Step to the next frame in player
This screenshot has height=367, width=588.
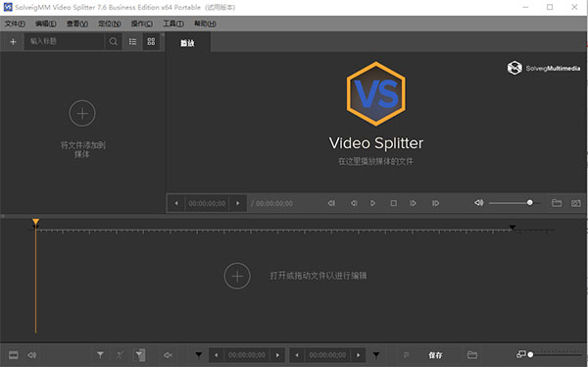(413, 203)
